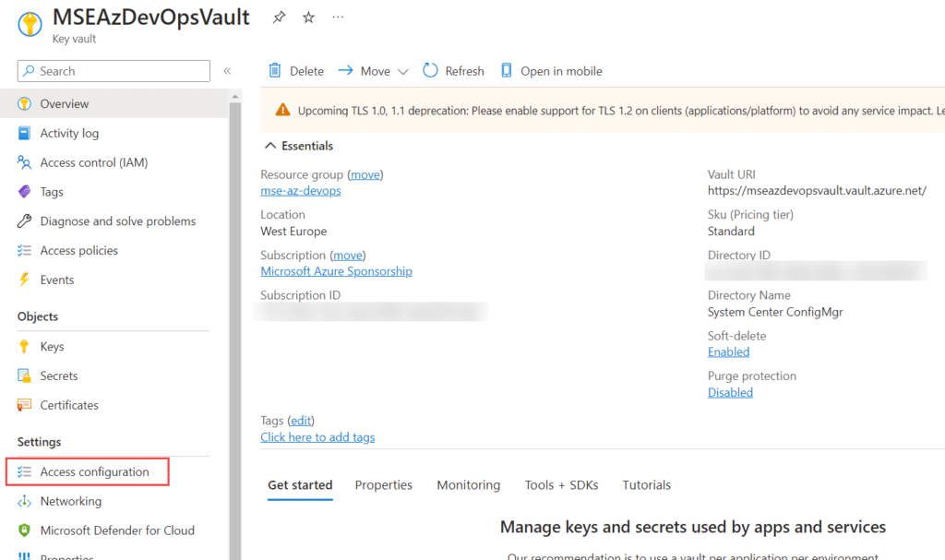
Task: Open the mse-az-devops resource group link
Action: [301, 190]
